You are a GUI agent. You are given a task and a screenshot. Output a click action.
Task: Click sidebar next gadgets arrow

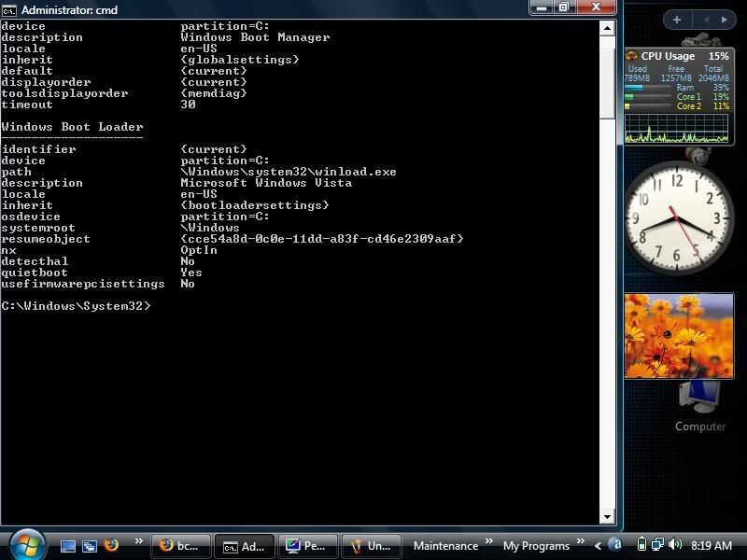725,20
